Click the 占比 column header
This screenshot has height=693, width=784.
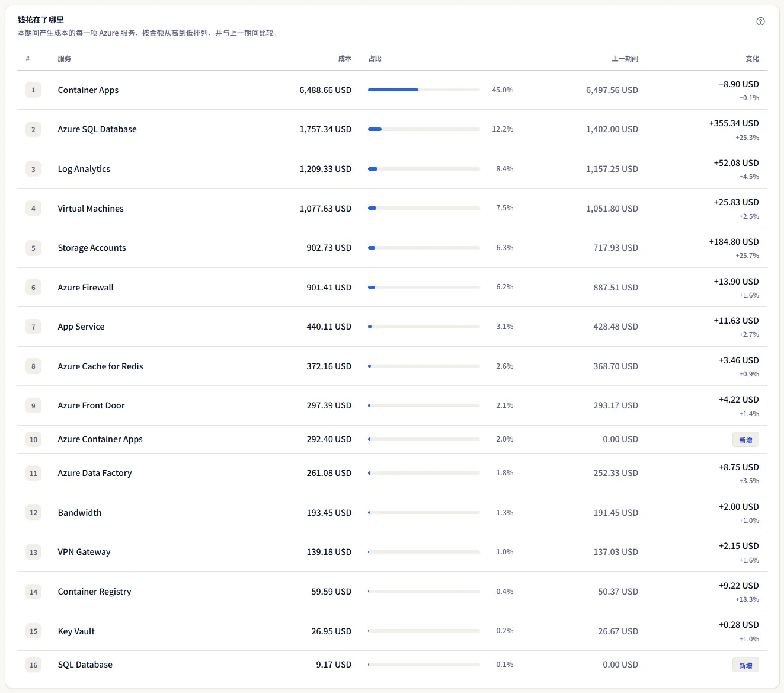point(375,59)
